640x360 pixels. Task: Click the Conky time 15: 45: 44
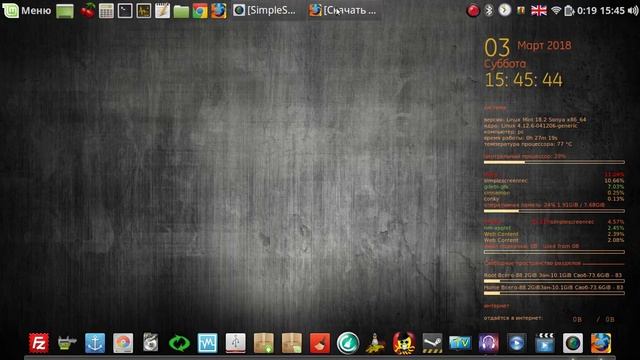[523, 80]
